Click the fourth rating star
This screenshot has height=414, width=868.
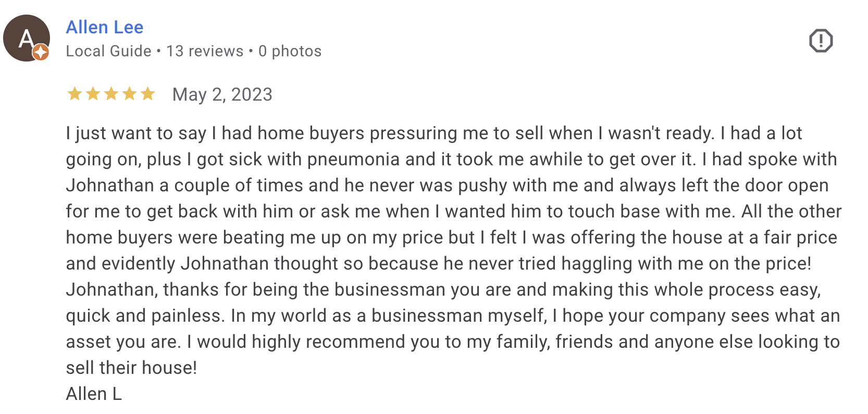(129, 94)
